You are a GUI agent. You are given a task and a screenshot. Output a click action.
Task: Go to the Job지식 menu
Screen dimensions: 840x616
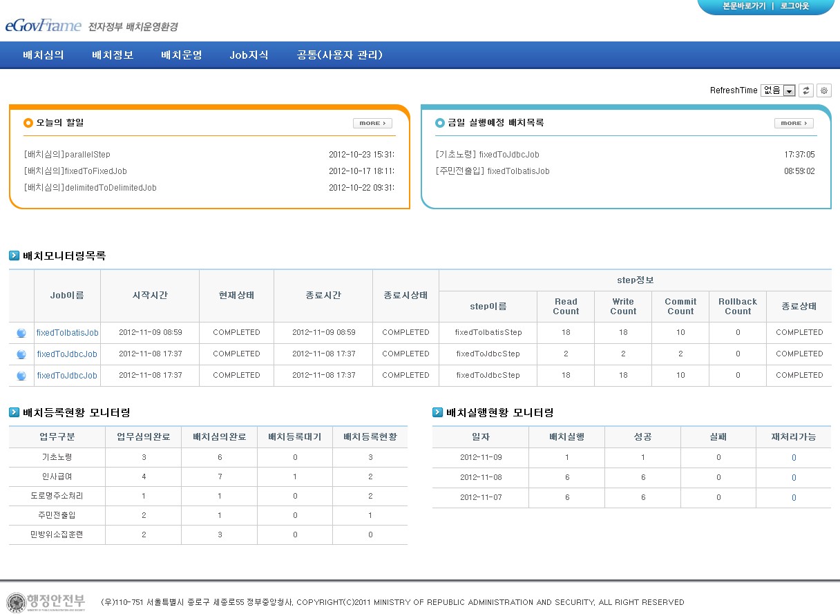pos(249,55)
